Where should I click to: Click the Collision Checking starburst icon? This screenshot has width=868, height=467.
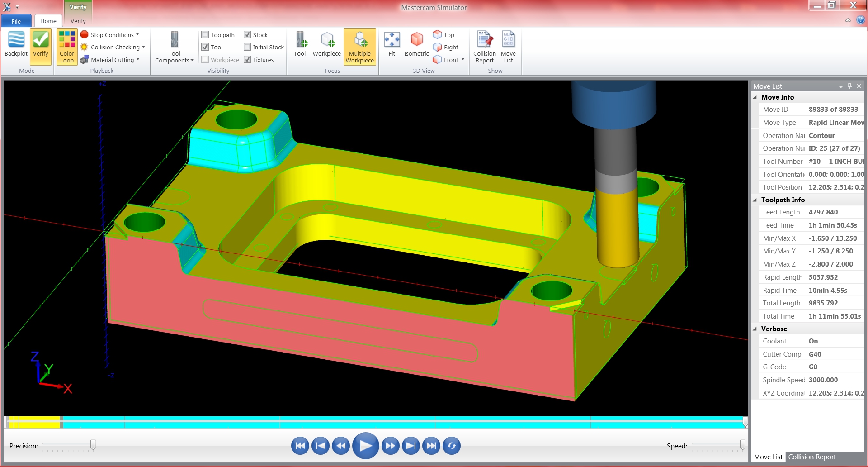pyautogui.click(x=84, y=47)
